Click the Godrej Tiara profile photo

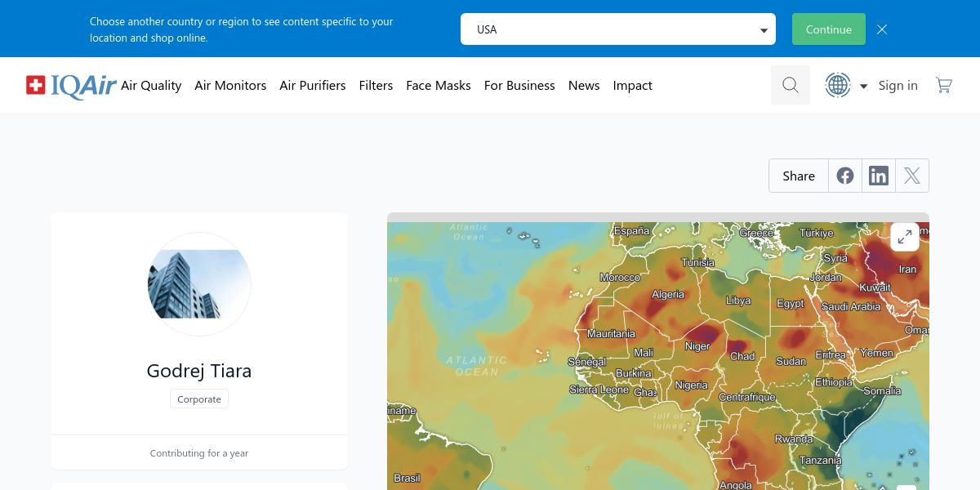(199, 284)
